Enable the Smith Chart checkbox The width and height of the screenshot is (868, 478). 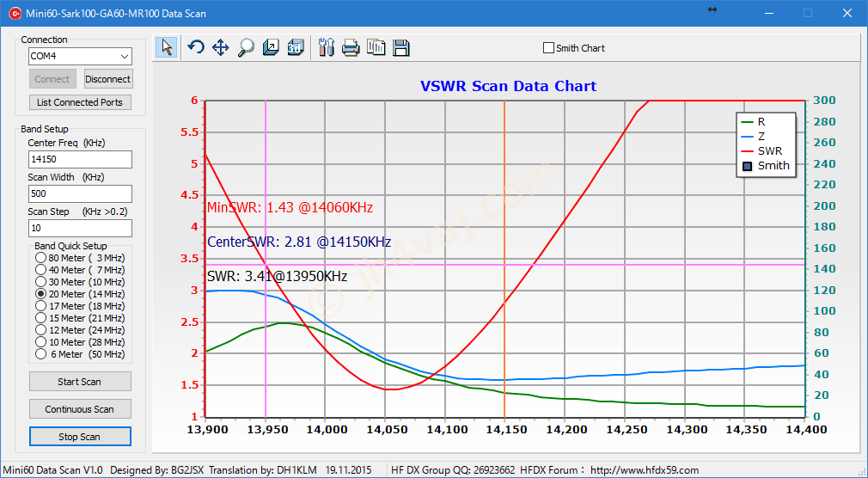[x=548, y=48]
